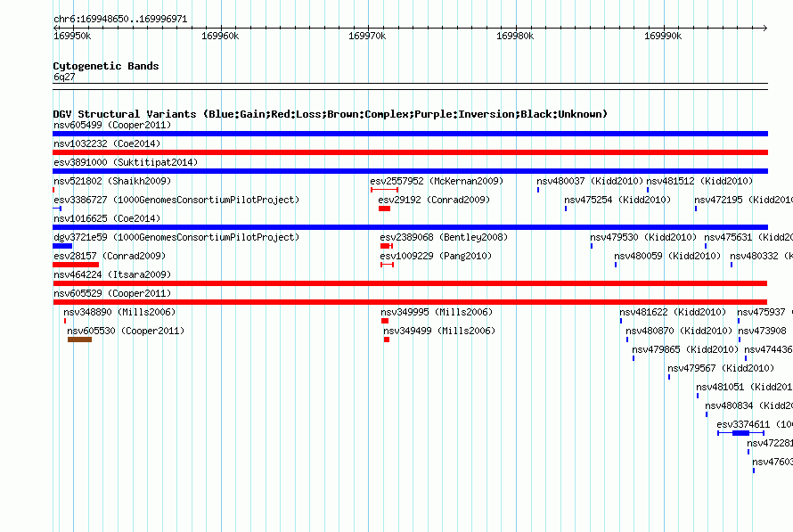Select the nsv1032232 (Coe2014) red loss bar
The height and width of the screenshot is (532, 793).
410,152
